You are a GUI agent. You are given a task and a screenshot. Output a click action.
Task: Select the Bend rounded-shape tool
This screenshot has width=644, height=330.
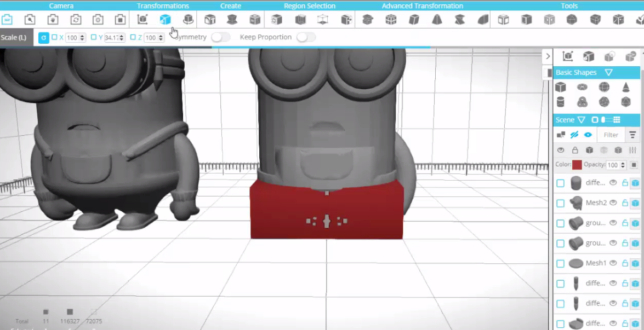pos(483,19)
